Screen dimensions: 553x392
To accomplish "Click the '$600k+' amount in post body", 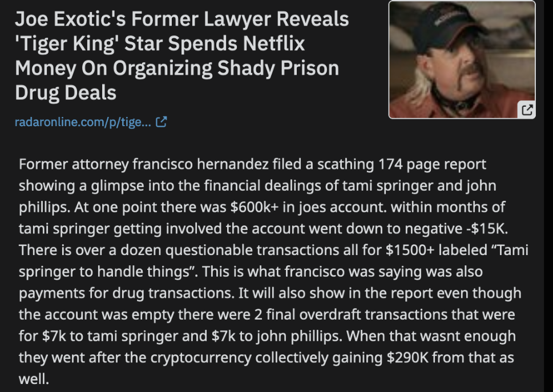I will pos(254,207).
